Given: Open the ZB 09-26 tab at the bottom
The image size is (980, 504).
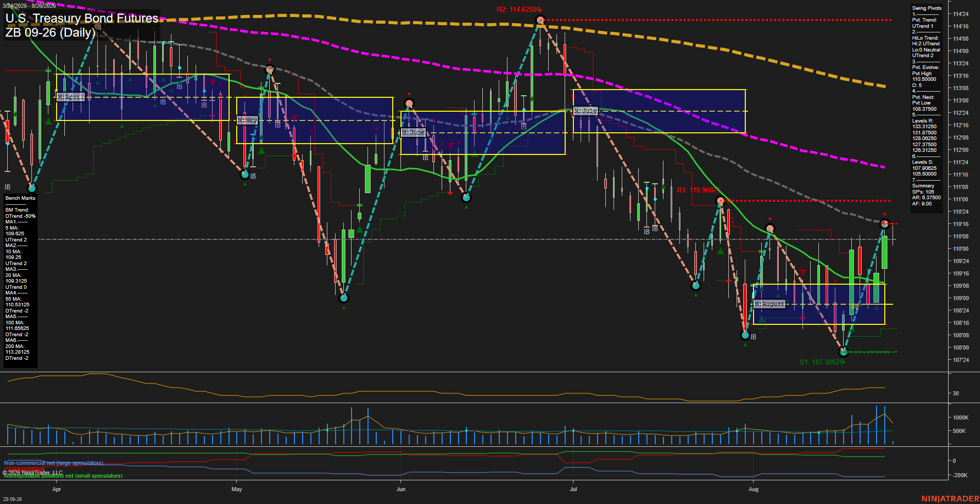Looking at the screenshot, I should tap(12, 499).
